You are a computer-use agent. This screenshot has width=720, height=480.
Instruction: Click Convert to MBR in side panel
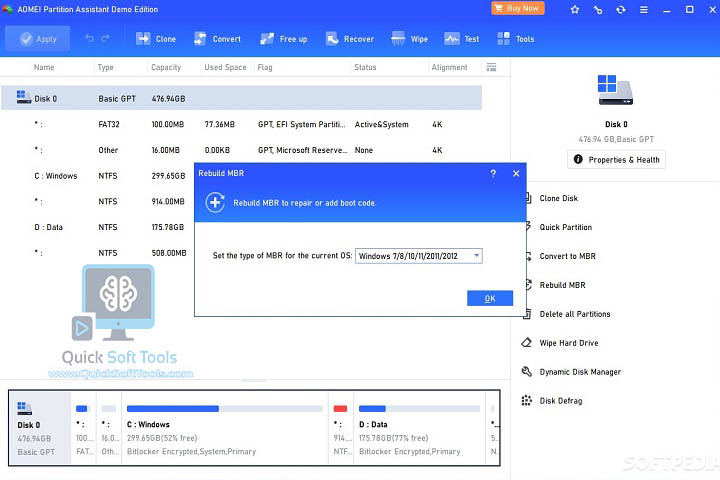click(567, 256)
